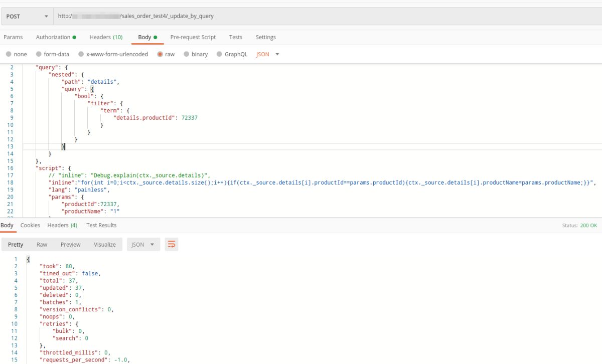Click the "path": "details" line
602x364 pixels.
(90, 82)
